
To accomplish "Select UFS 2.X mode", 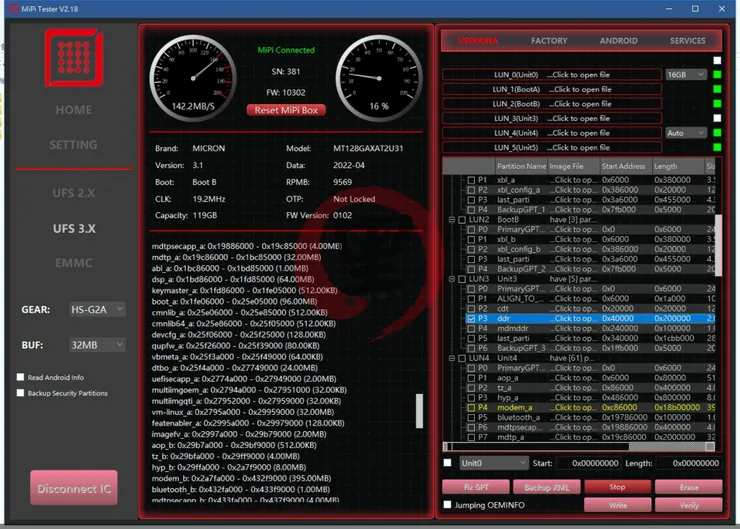I will coord(74,193).
